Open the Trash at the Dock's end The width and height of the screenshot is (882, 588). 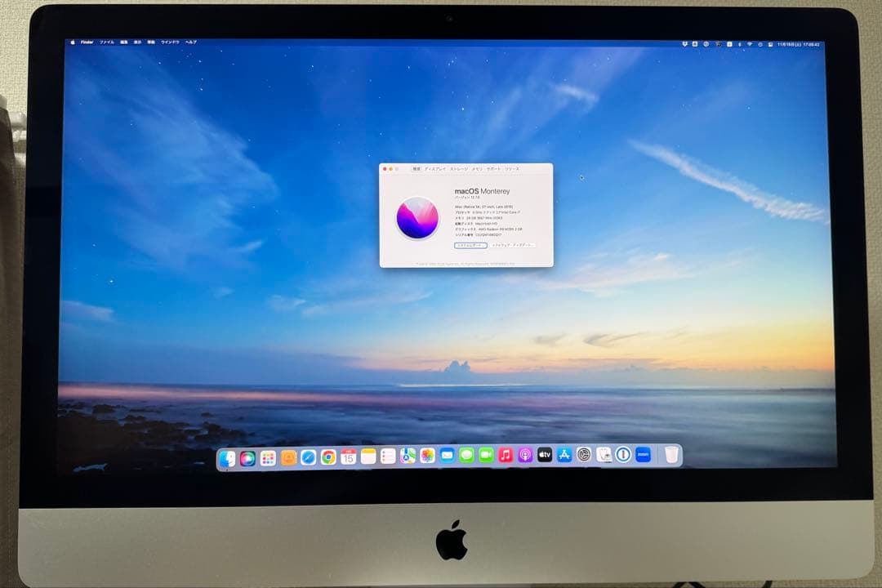coord(670,457)
